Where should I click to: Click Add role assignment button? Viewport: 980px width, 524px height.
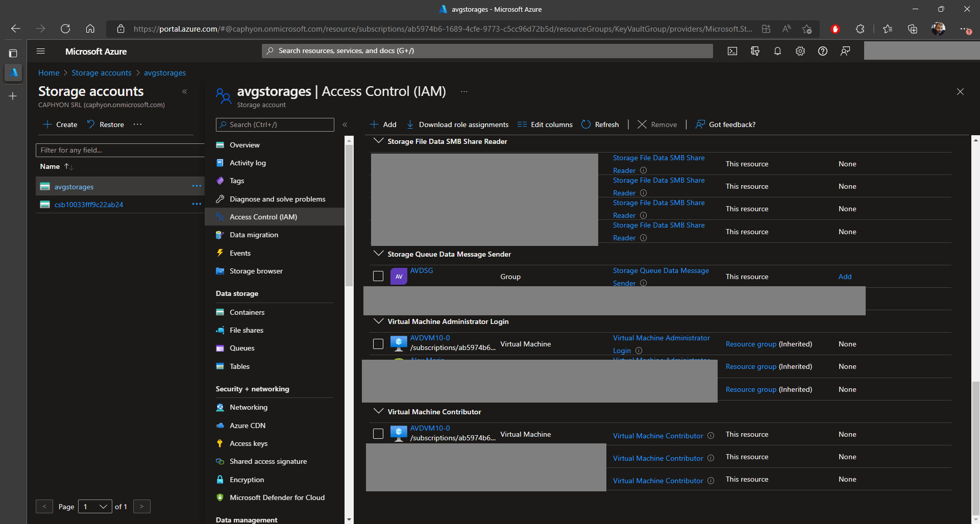click(x=383, y=124)
